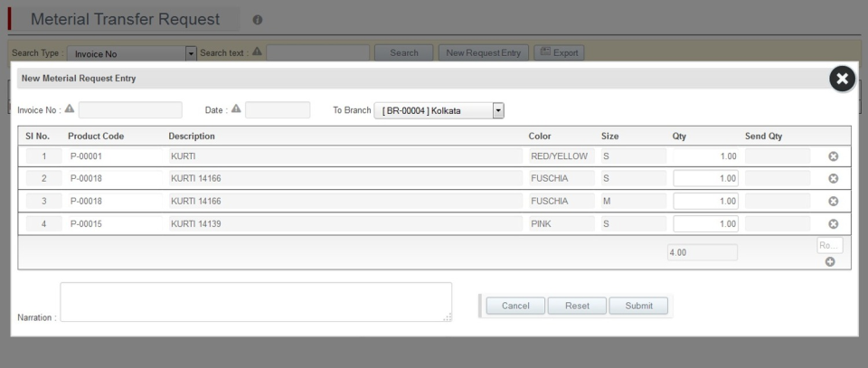Viewport: 868px width, 368px height.
Task: Click the background Search button
Action: point(403,52)
